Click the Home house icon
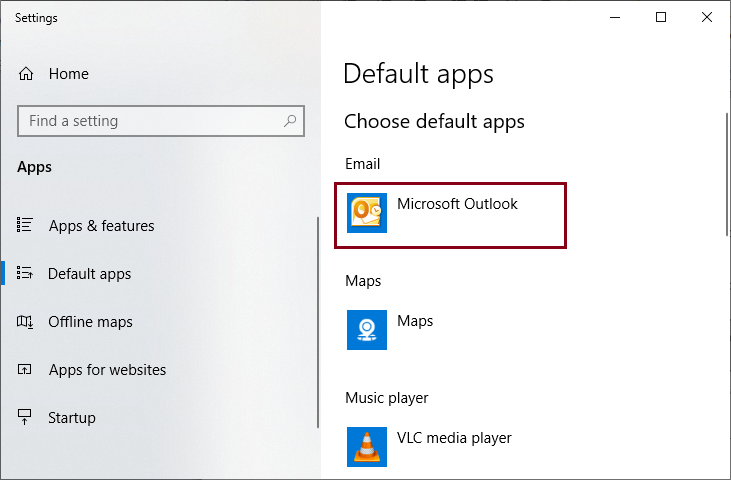The width and height of the screenshot is (731, 480). pyautogui.click(x=26, y=74)
